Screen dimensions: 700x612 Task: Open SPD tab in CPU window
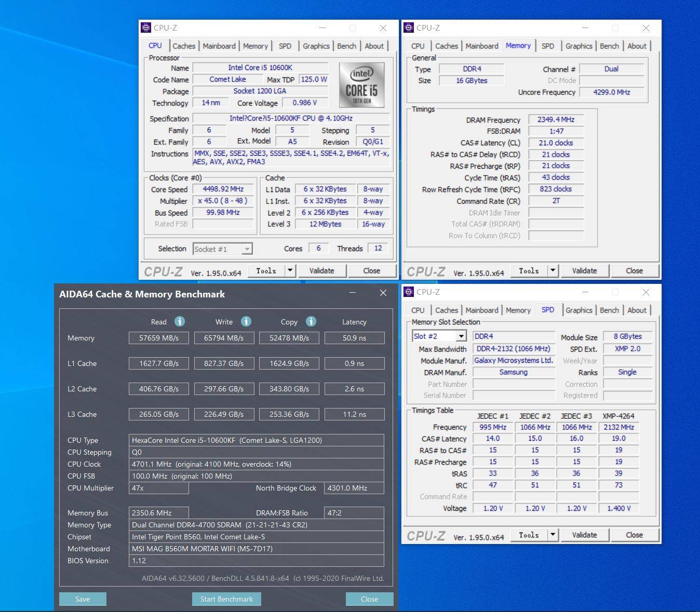pos(285,46)
